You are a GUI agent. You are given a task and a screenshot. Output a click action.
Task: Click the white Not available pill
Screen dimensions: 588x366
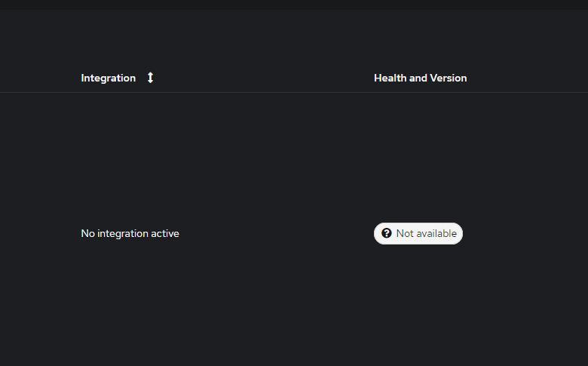(418, 233)
